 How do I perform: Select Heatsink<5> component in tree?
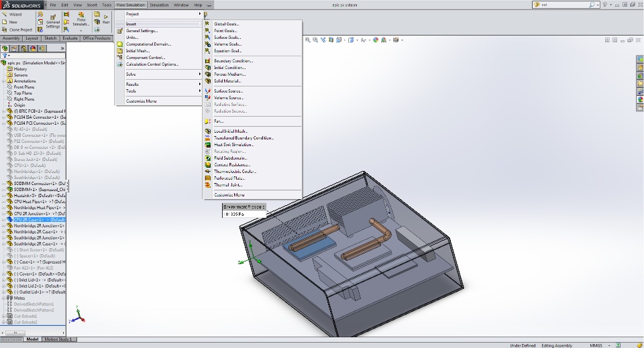pos(36,195)
